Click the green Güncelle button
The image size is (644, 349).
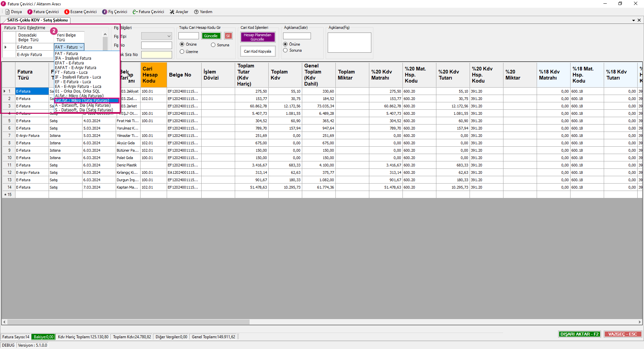[x=211, y=36]
